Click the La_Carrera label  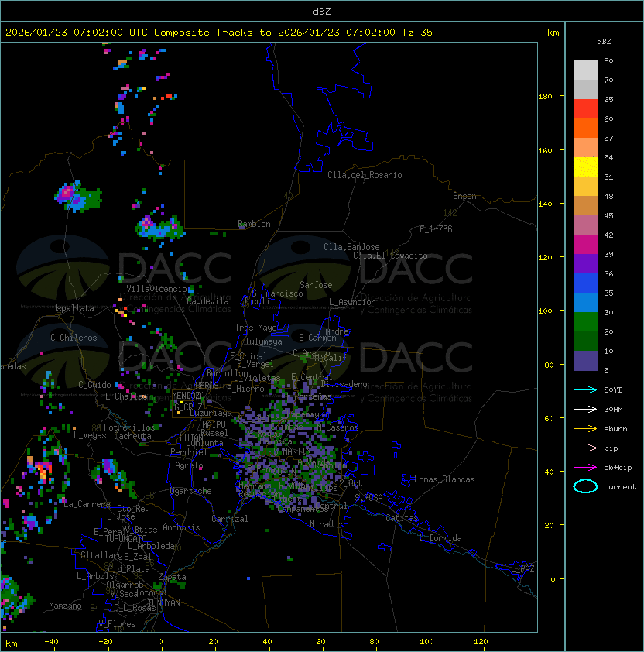pyautogui.click(x=87, y=504)
